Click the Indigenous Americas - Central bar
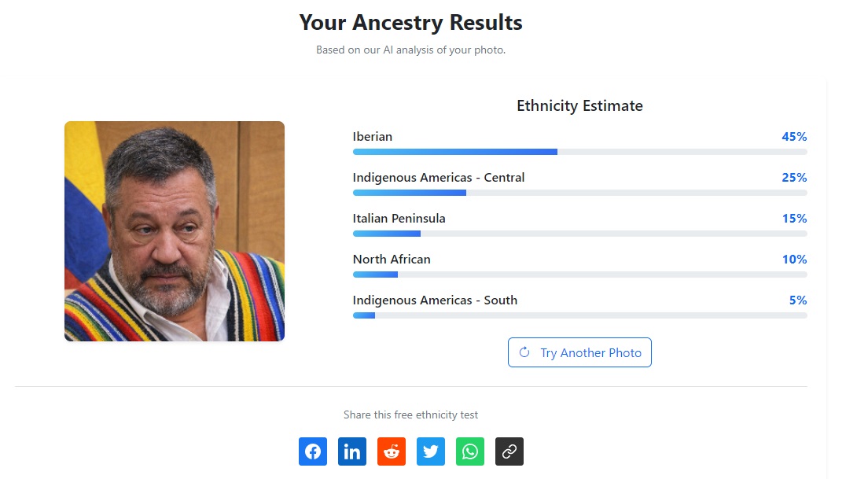This screenshot has height=479, width=868. pyautogui.click(x=579, y=193)
